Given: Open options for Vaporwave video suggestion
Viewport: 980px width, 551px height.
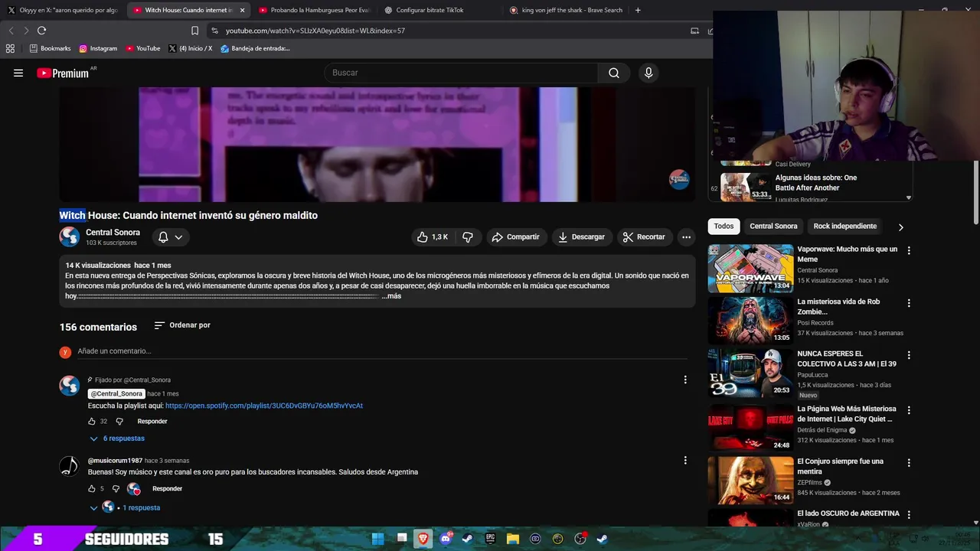Looking at the screenshot, I should tap(909, 250).
